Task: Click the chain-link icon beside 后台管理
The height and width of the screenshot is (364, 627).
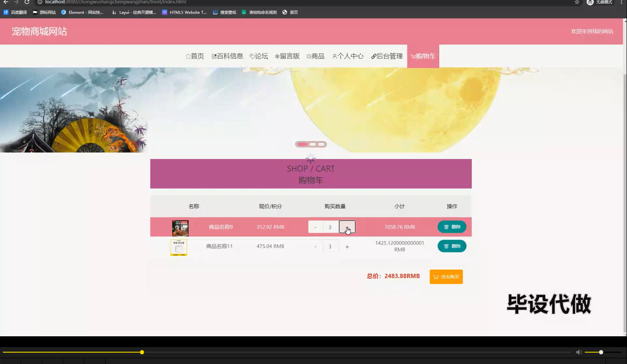Action: 373,56
